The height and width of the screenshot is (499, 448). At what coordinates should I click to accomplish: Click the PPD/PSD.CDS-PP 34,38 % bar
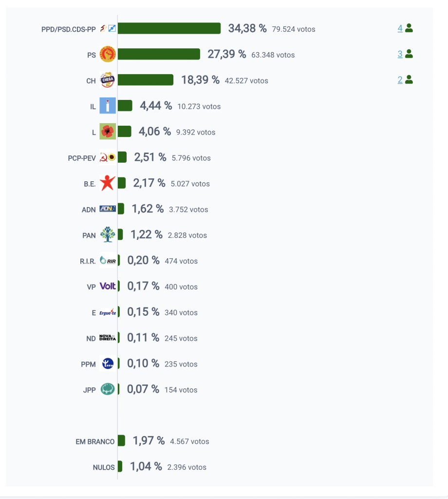pyautogui.click(x=169, y=28)
